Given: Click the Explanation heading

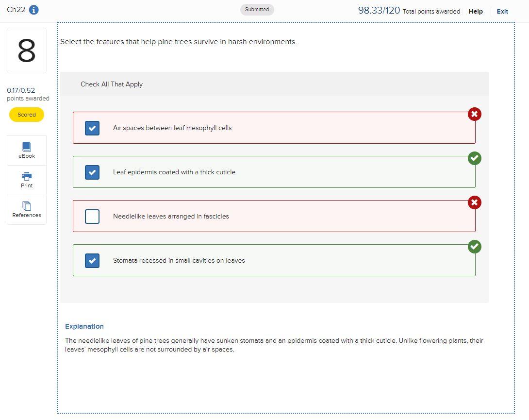Looking at the screenshot, I should 84,326.
